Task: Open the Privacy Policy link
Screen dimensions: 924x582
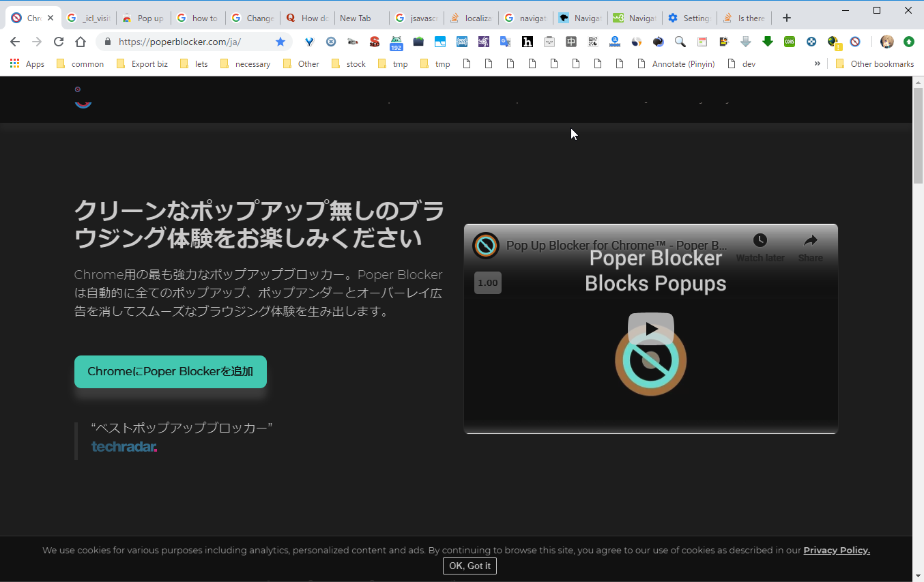Action: 836,550
